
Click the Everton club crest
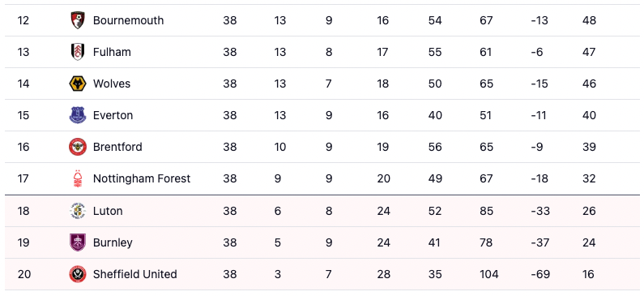coord(78,115)
